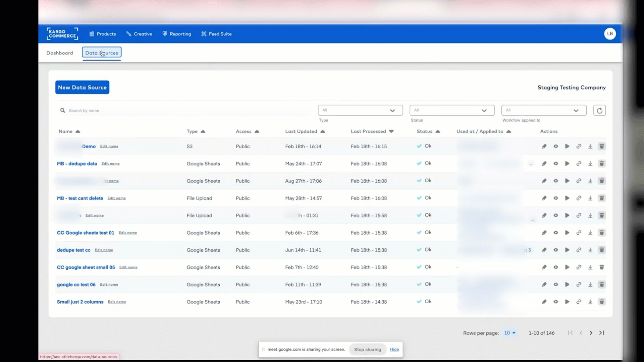
Task: Open the dedupe test cc data source link
Action: (73, 250)
